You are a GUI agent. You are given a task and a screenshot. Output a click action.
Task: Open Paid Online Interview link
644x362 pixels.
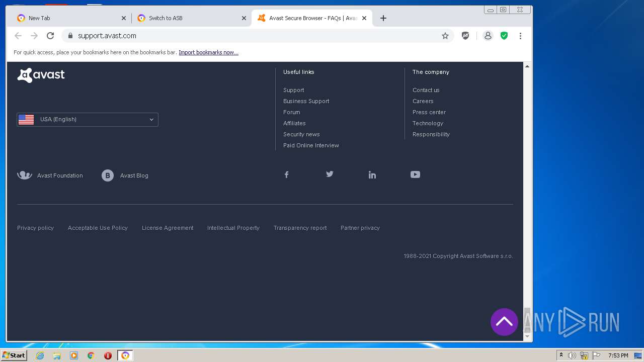(x=311, y=145)
